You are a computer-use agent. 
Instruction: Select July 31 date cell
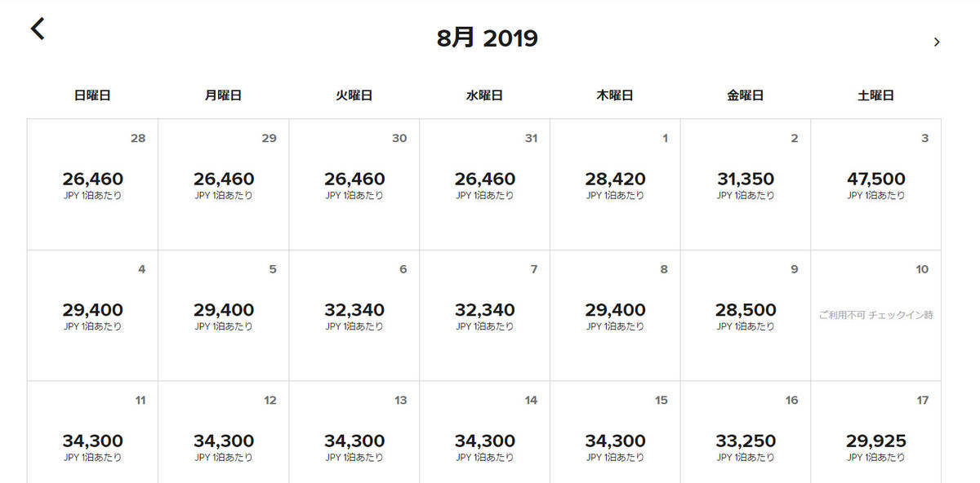pyautogui.click(x=484, y=184)
